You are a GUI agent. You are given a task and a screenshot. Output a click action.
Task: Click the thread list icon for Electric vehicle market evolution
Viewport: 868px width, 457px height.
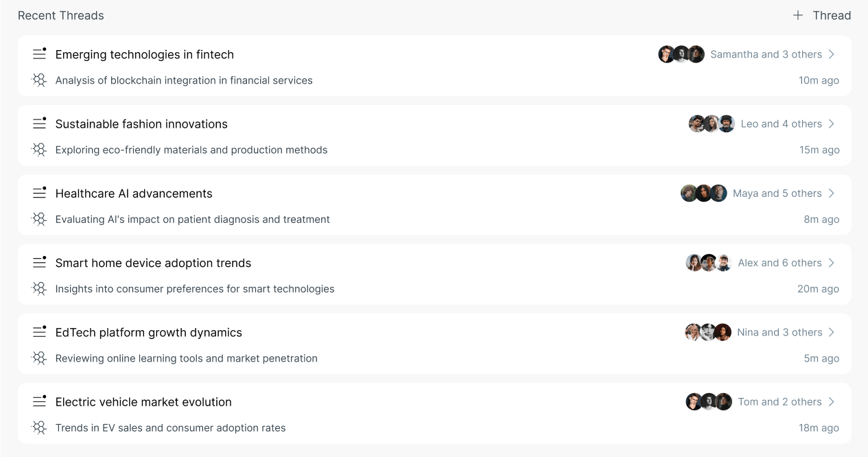pos(40,401)
